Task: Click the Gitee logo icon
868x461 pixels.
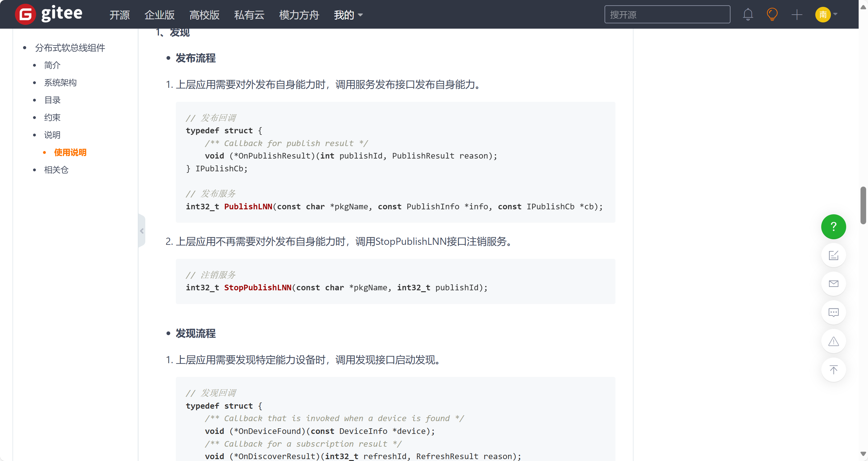Action: pyautogui.click(x=25, y=14)
